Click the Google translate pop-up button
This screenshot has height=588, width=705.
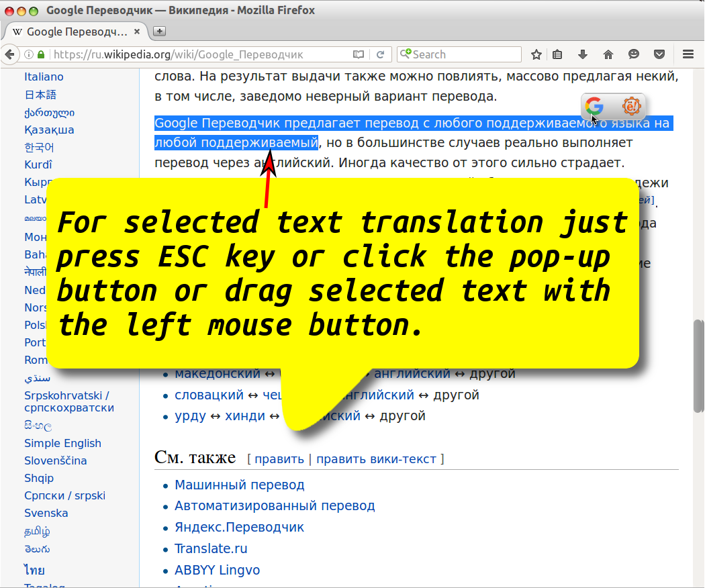point(594,107)
